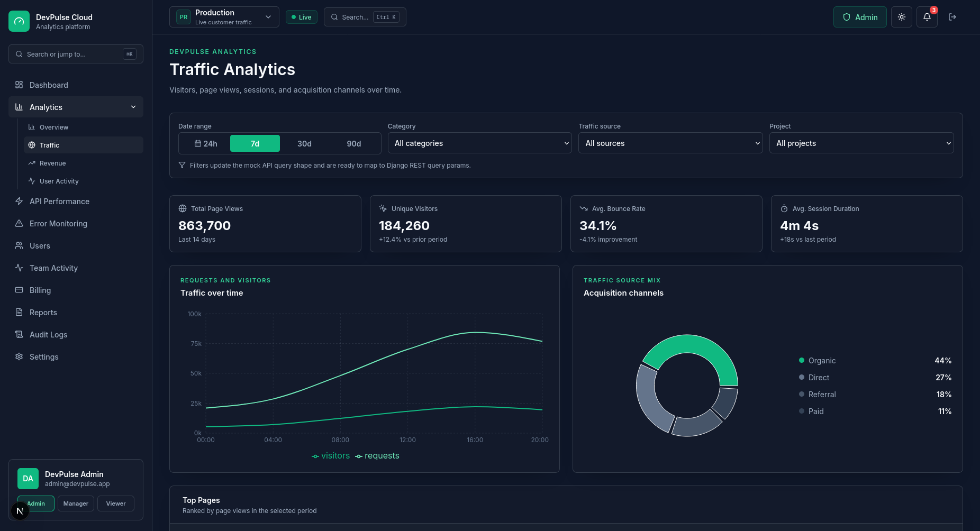This screenshot has width=980, height=531.
Task: Click the DevPulse Cloud logo icon
Action: coord(19,21)
